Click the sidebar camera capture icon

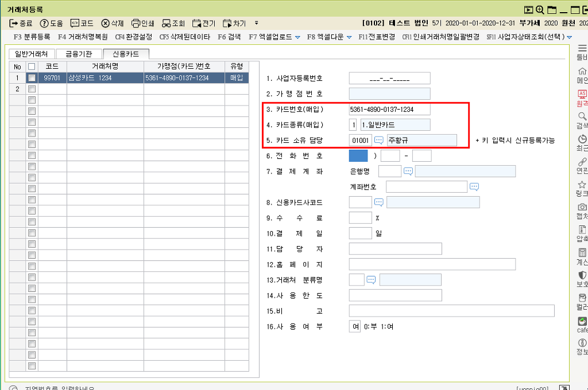pyautogui.click(x=582, y=207)
